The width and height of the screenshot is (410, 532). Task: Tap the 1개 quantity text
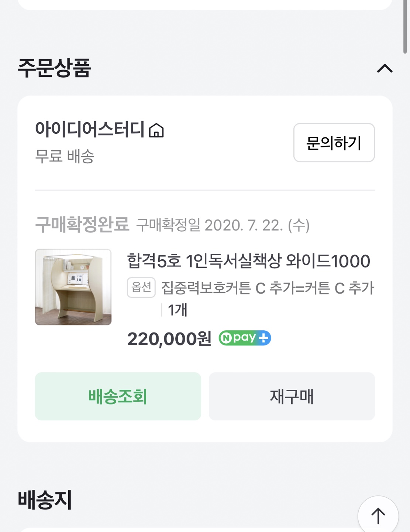click(x=178, y=310)
